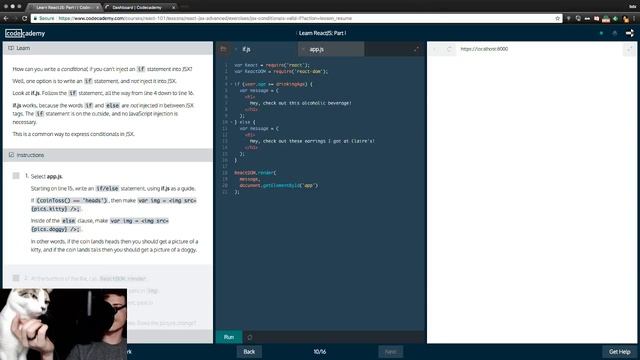Click code line document.getElementById('app')

(279, 185)
